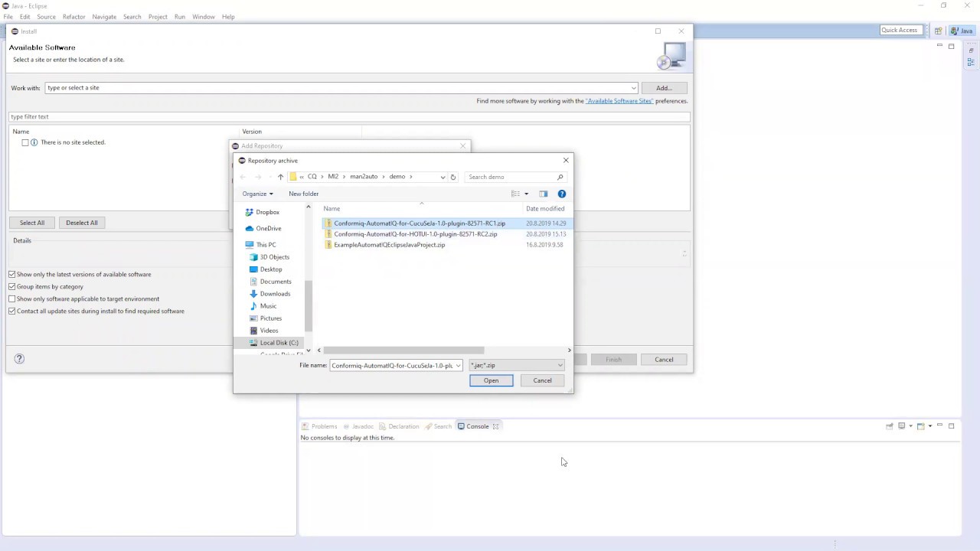Viewport: 980px width, 551px height.
Task: Close the Console tab with its X
Action: [x=495, y=426]
